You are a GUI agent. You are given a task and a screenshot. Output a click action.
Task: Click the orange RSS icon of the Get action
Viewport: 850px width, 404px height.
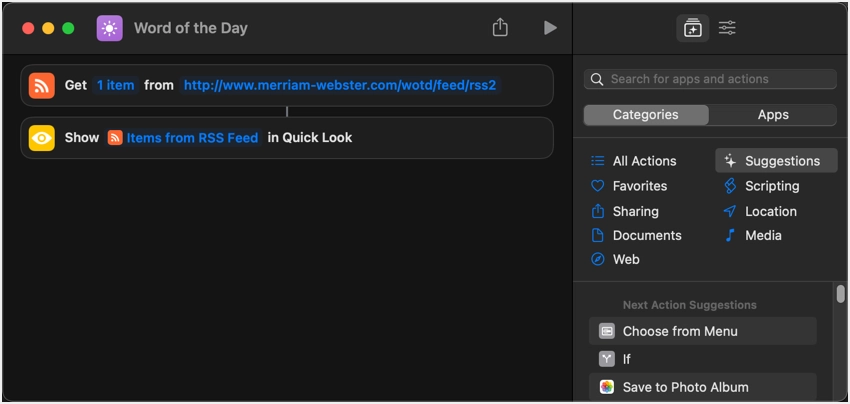click(x=42, y=86)
